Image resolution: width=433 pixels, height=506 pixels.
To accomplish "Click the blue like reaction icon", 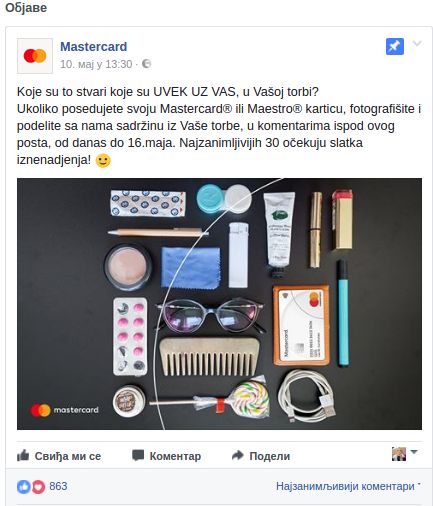I will pos(24,487).
